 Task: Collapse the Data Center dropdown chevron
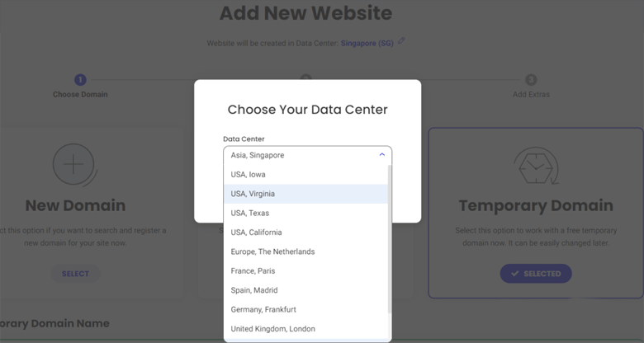click(x=381, y=155)
